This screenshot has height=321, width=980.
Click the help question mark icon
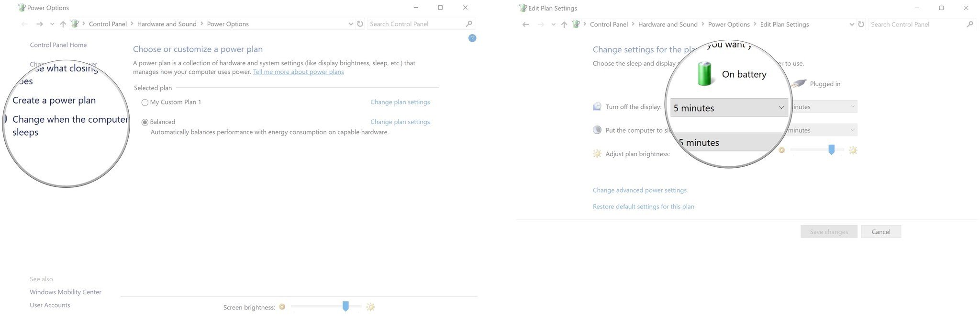[x=472, y=38]
